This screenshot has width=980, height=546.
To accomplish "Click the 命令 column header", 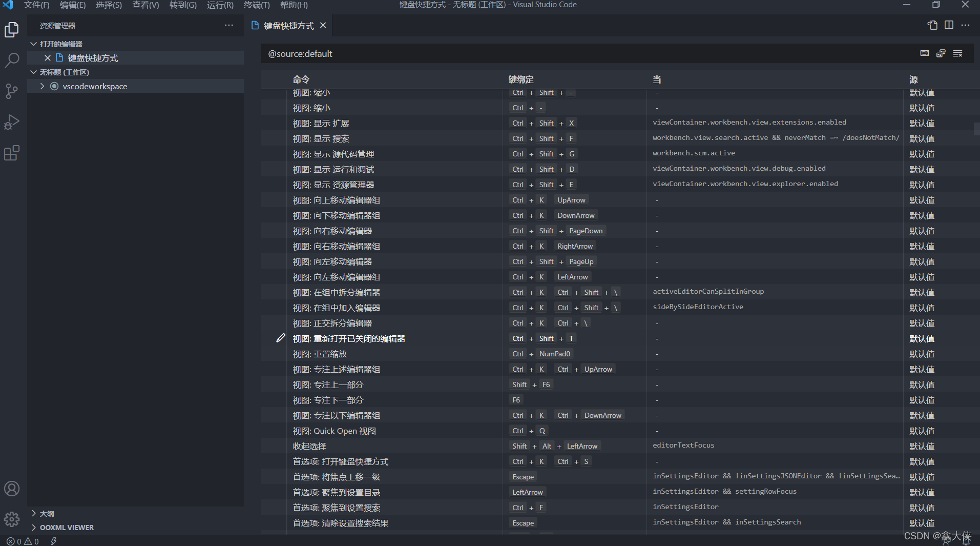I will pyautogui.click(x=301, y=79).
